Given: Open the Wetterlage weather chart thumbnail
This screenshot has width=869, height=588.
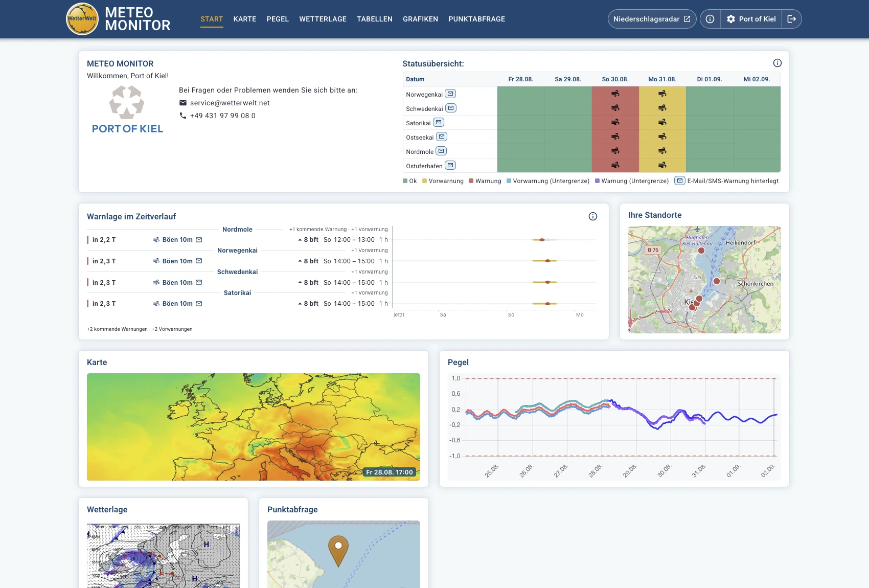Looking at the screenshot, I should pyautogui.click(x=164, y=555).
